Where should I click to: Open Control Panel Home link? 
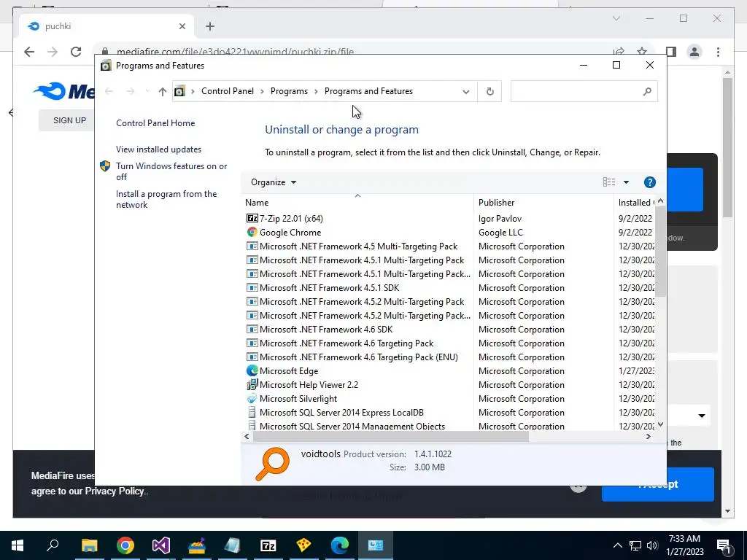point(155,122)
